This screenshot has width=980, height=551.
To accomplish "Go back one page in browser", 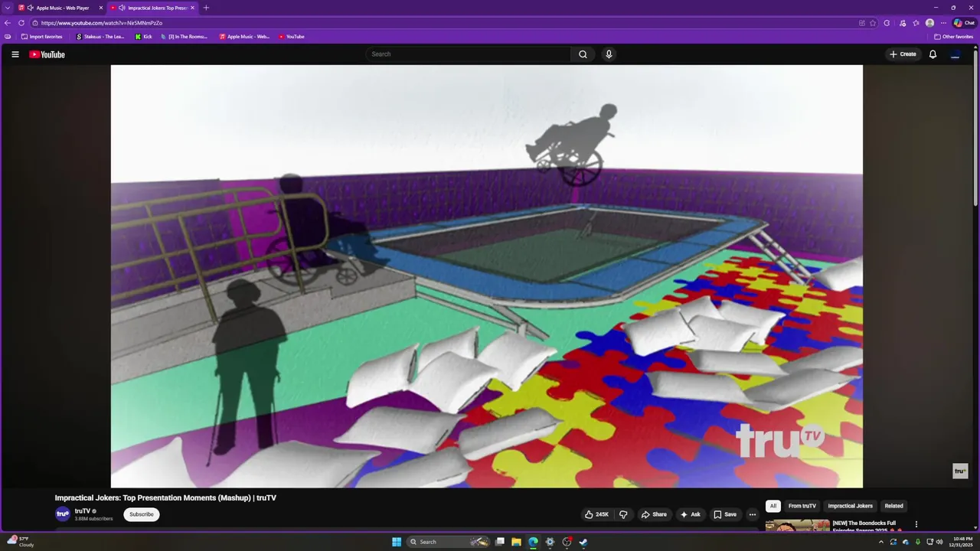I will coord(8,23).
